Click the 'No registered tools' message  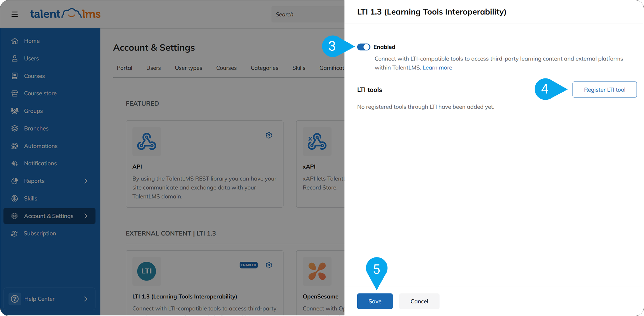pos(426,107)
